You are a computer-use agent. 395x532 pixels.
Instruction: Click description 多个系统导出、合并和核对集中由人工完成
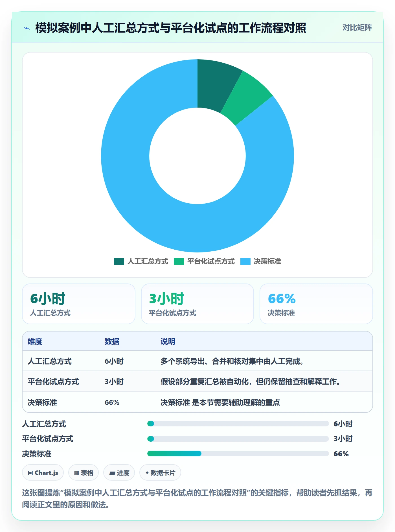[x=232, y=361]
